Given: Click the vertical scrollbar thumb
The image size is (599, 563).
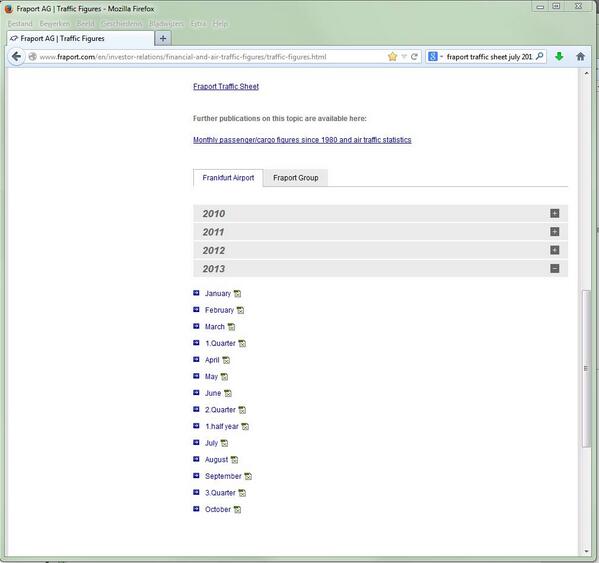Looking at the screenshot, I should 586,369.
